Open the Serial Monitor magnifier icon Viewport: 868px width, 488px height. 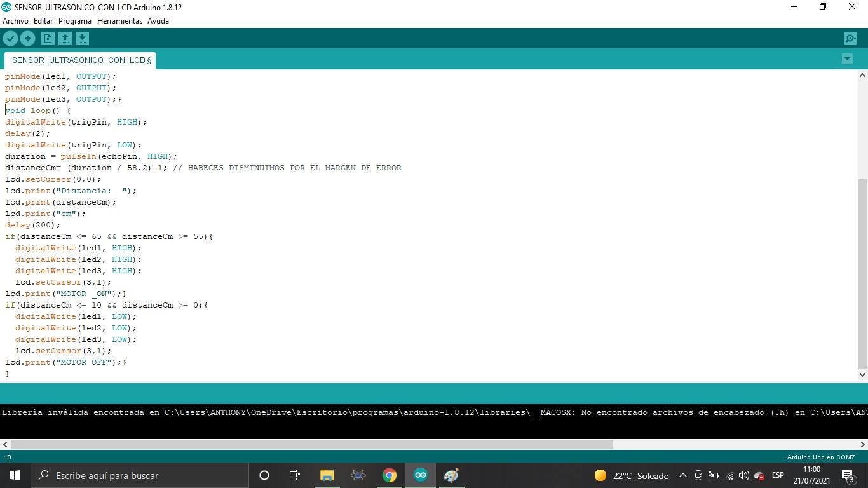point(850,39)
